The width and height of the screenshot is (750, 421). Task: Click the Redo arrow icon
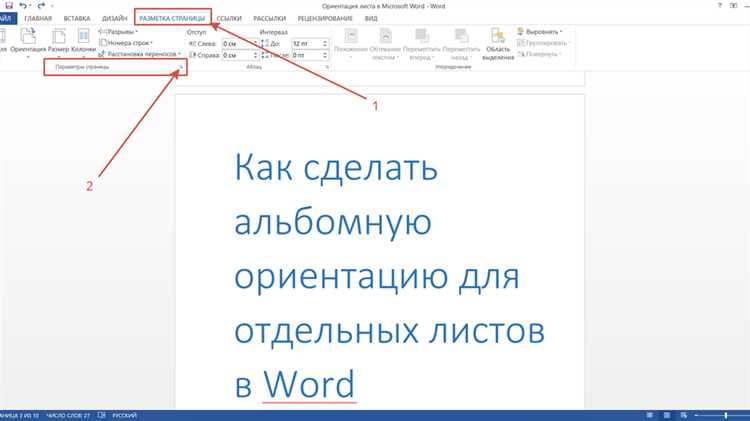pyautogui.click(x=41, y=6)
